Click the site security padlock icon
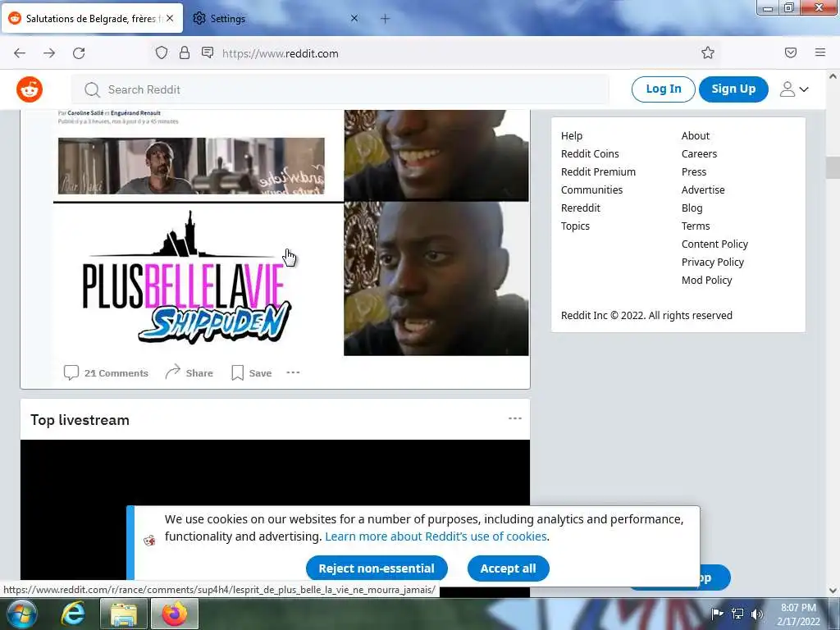The width and height of the screenshot is (840, 630). tap(185, 52)
